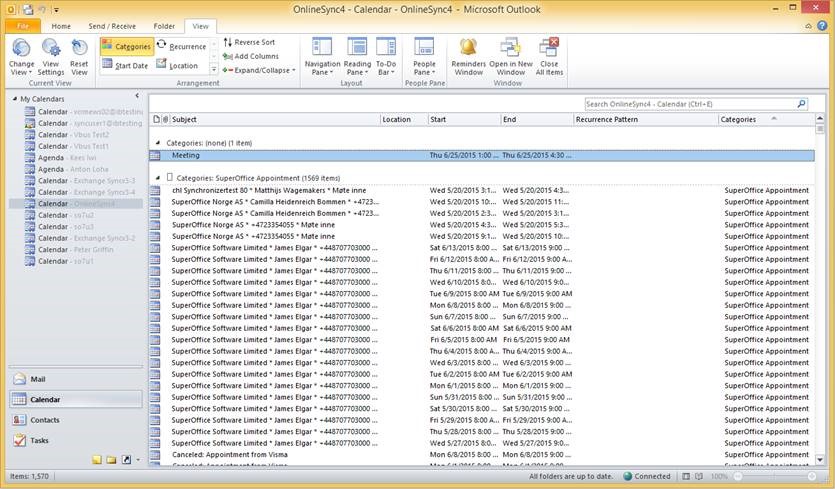The height and width of the screenshot is (489, 835).
Task: Open Calendar in navigation pane
Action: click(76, 399)
